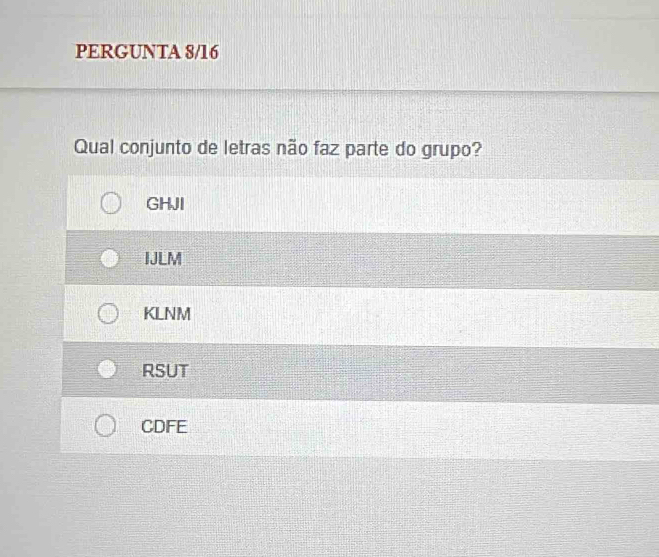This screenshot has width=659, height=557.
Task: Click the IJLM answer label text
Action: (163, 259)
